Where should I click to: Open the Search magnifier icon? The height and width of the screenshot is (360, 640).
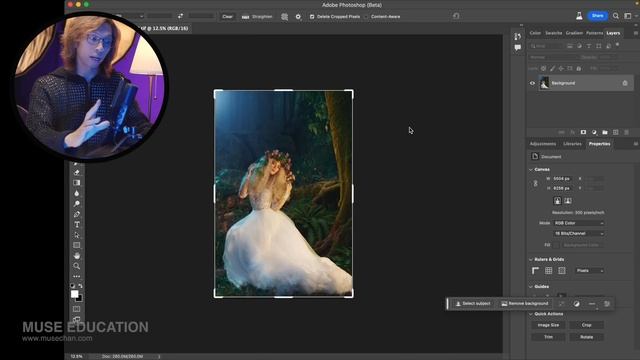pyautogui.click(x=616, y=16)
